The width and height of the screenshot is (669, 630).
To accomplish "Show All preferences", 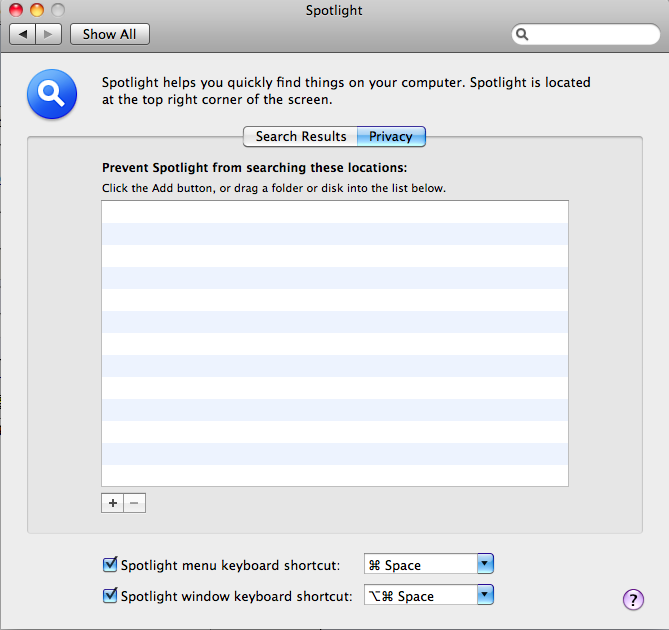I will (x=110, y=34).
